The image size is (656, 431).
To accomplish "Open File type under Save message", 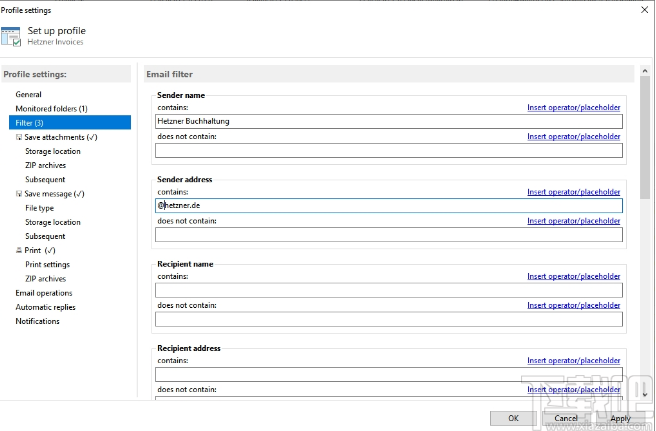I will tap(39, 208).
